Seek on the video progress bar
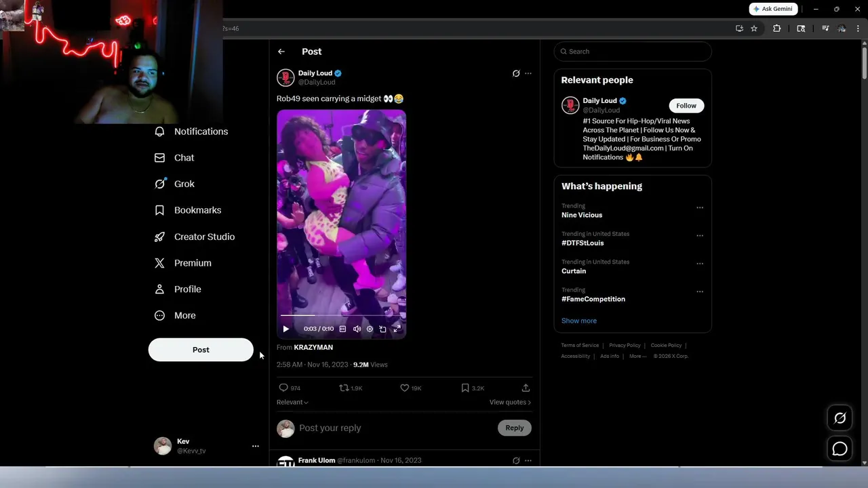The image size is (868, 488). pyautogui.click(x=341, y=315)
